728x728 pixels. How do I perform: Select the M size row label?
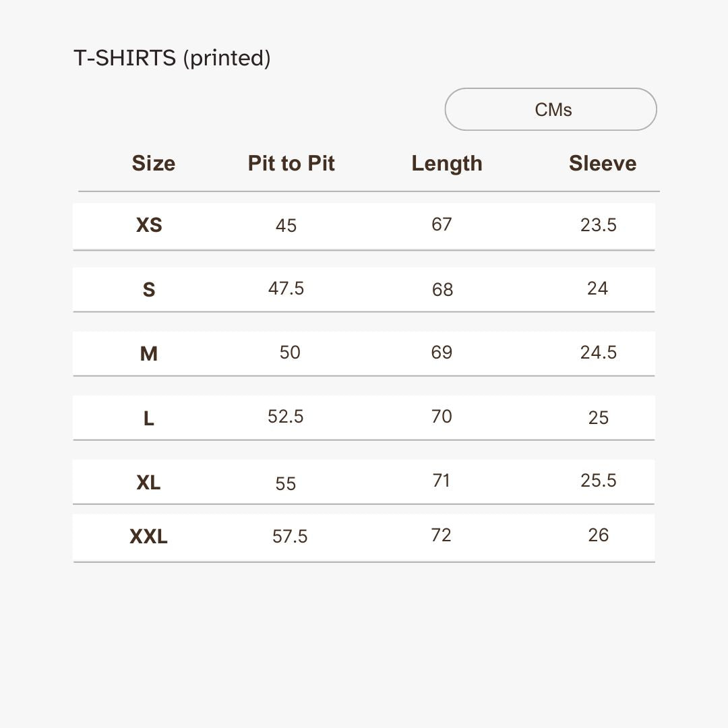click(x=149, y=353)
